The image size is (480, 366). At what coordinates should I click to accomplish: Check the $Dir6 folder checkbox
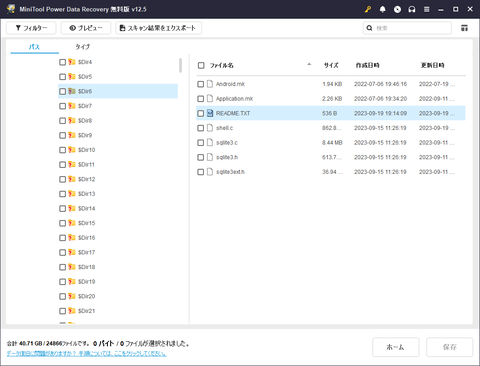62,91
